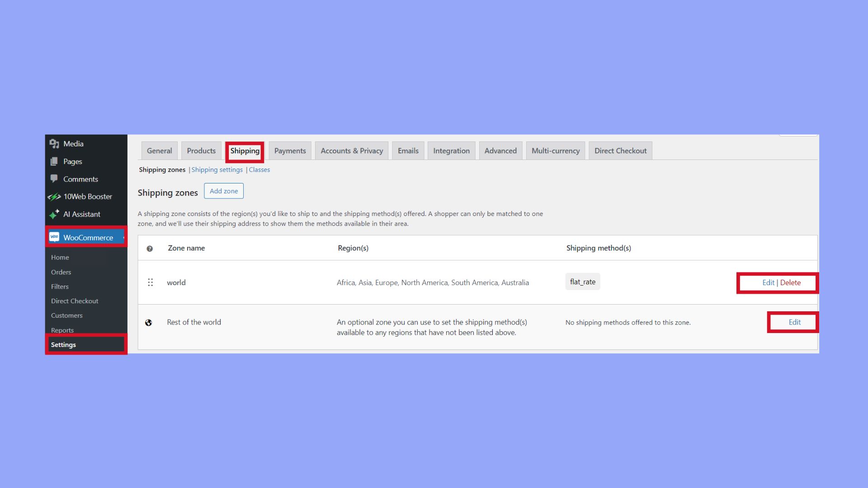
Task: Select the Pages document icon
Action: click(x=54, y=161)
